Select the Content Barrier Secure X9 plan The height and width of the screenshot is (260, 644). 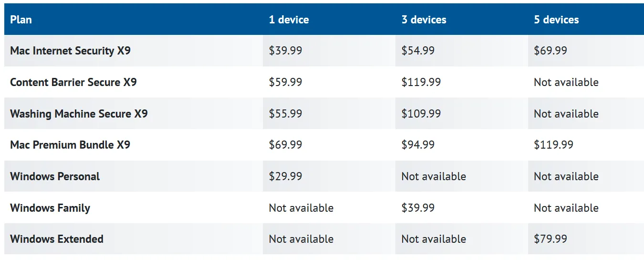[x=73, y=82]
